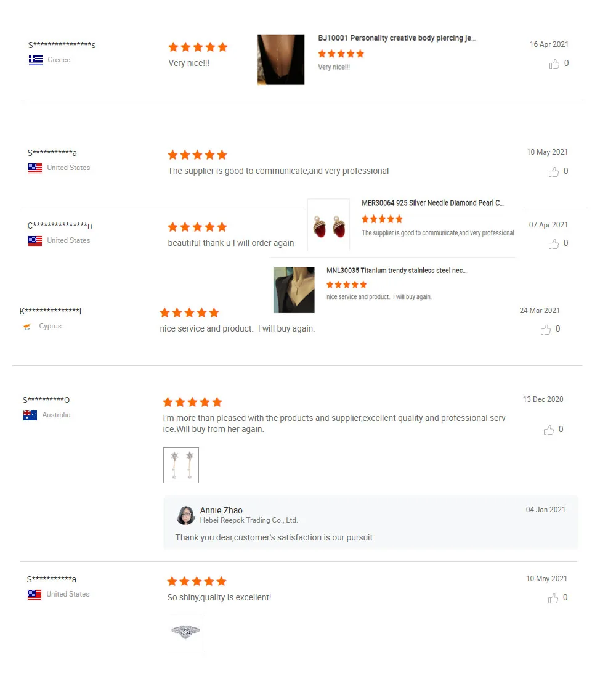The height and width of the screenshot is (681, 616).
Task: Thumbs-up the 'So shiny, quality is excellent' review
Action: 553,598
